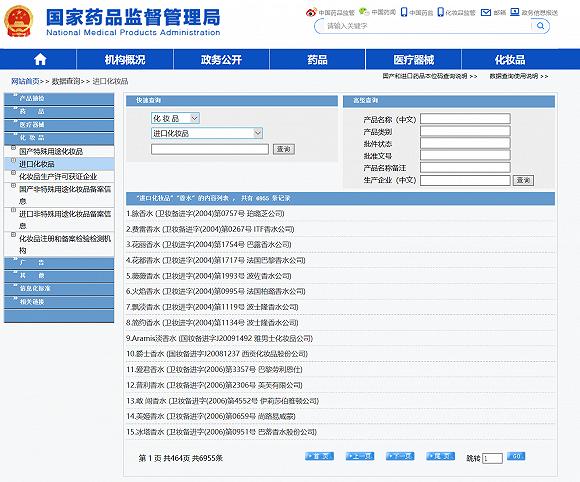The image size is (580, 482).
Task: Open the sixth result, 火焰香水
Action: pyautogui.click(x=216, y=291)
